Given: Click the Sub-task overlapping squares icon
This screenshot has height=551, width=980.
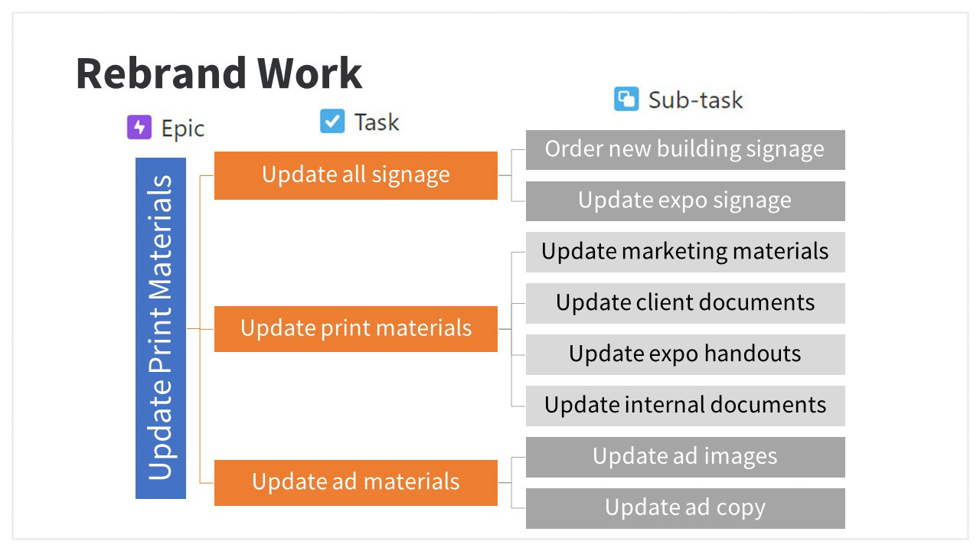Looking at the screenshot, I should (626, 99).
